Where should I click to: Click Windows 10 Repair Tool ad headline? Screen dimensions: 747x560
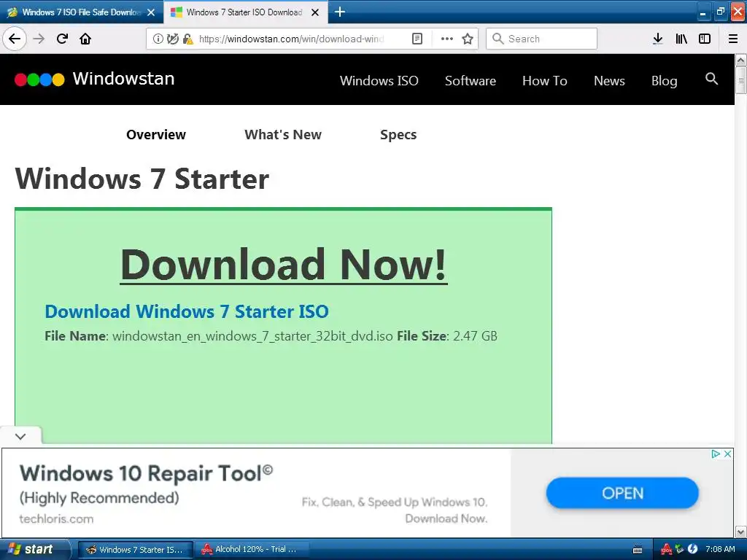[146, 472]
